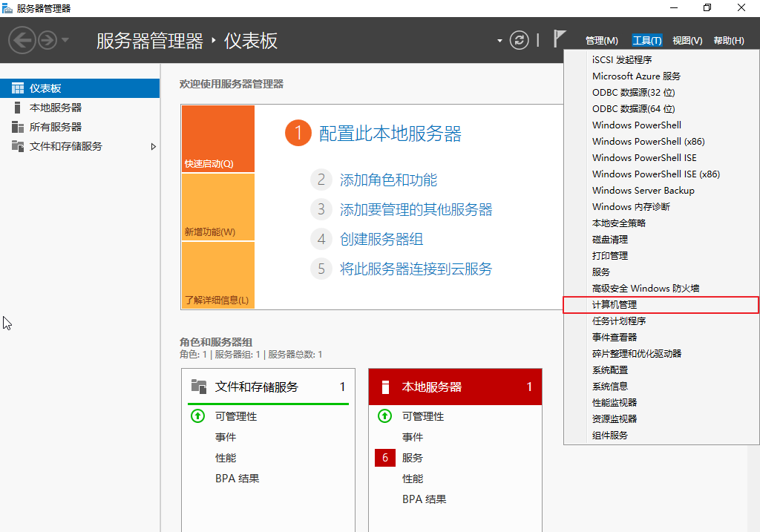Screen dimensions: 760x532
Task: Click the 创建服务器组 link
Action: pyautogui.click(x=381, y=240)
